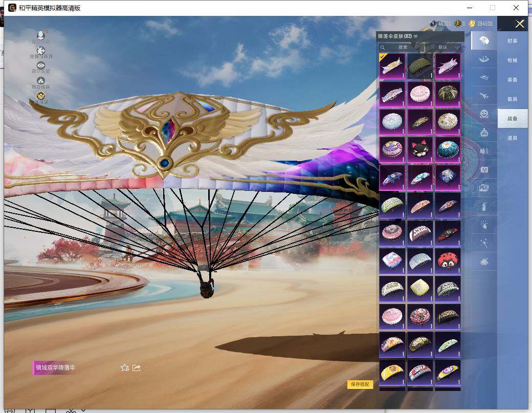
Task: Open the 默认 sort dropdown
Action: [448, 47]
